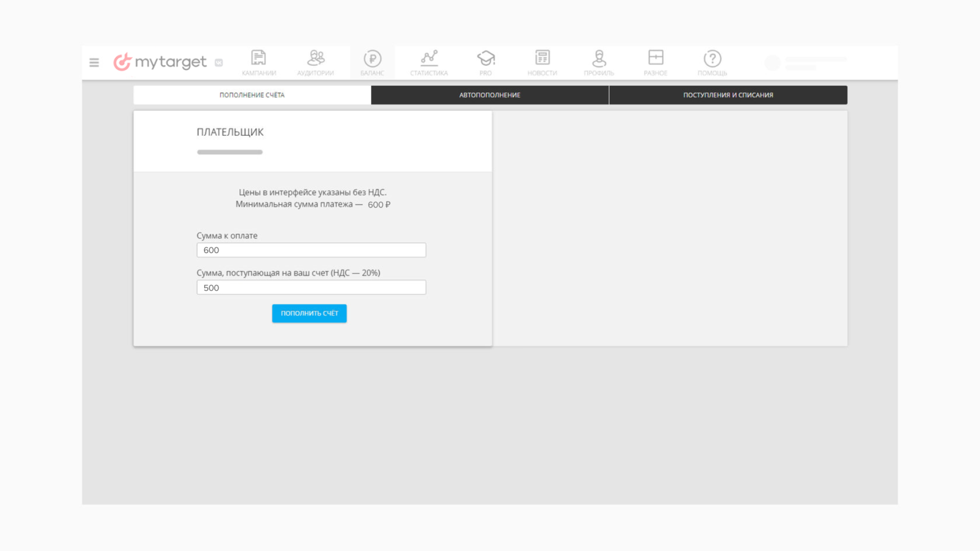The height and width of the screenshot is (551, 980).
Task: Focus the field showing 500 credited amount
Action: click(311, 287)
